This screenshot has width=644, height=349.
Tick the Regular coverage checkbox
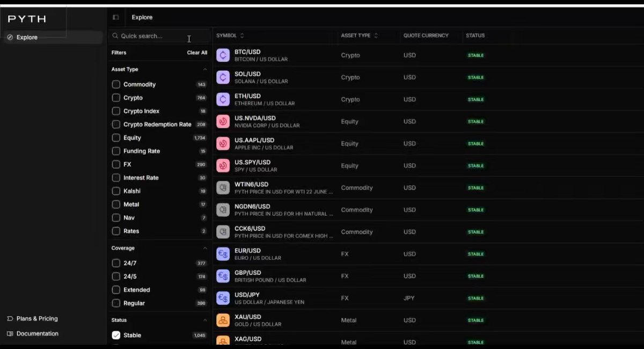pos(116,303)
